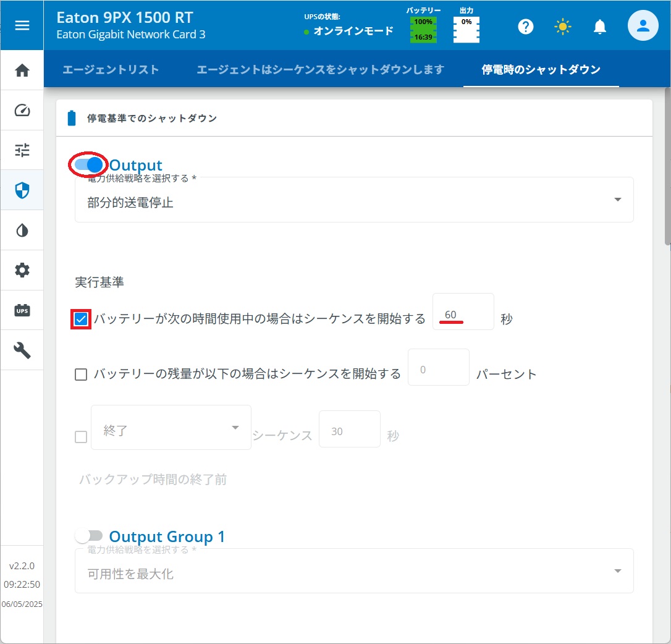Click the v2.2.0 version text
671x644 pixels.
tap(22, 566)
